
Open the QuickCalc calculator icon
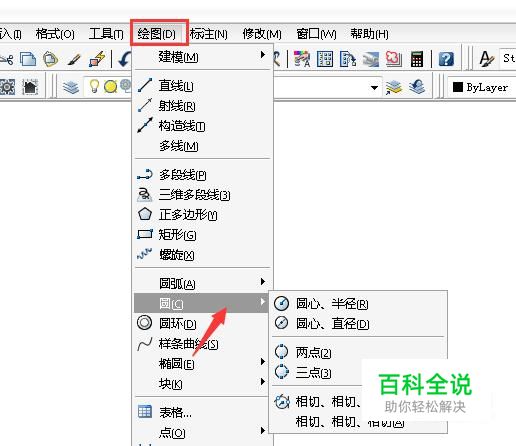click(417, 59)
